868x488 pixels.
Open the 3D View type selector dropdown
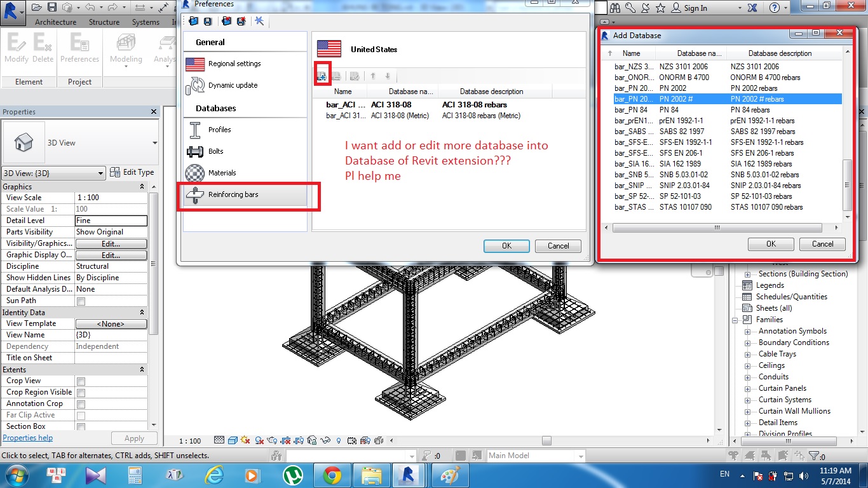[x=154, y=143]
